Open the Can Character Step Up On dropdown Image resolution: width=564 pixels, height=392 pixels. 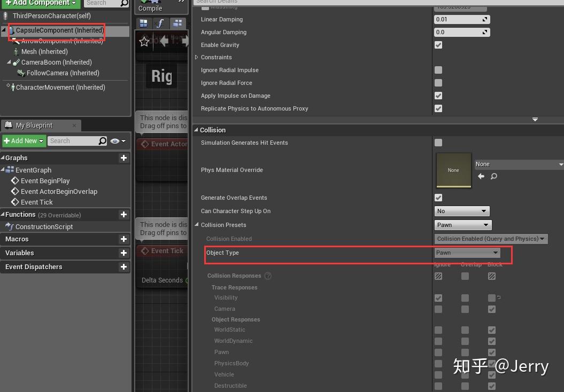[462, 211]
